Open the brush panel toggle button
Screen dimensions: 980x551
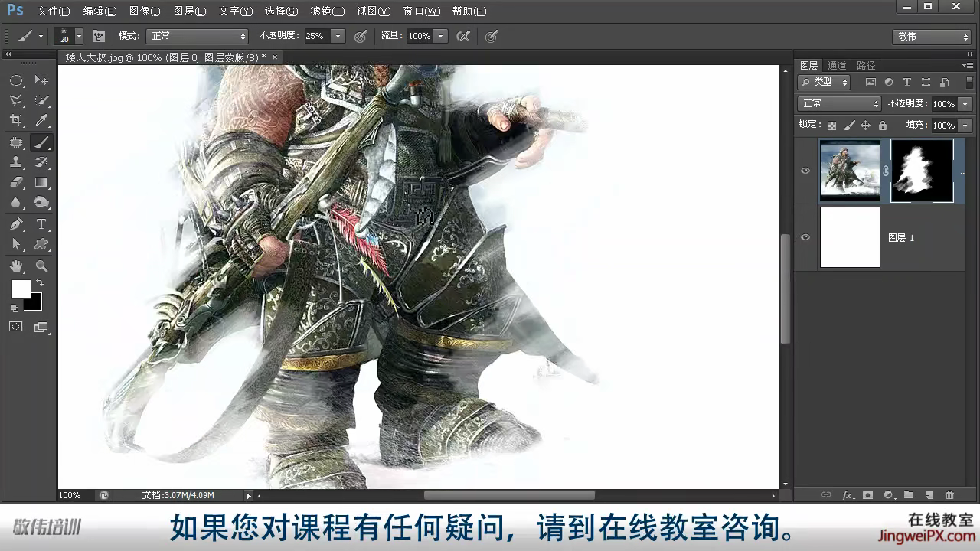click(x=99, y=36)
